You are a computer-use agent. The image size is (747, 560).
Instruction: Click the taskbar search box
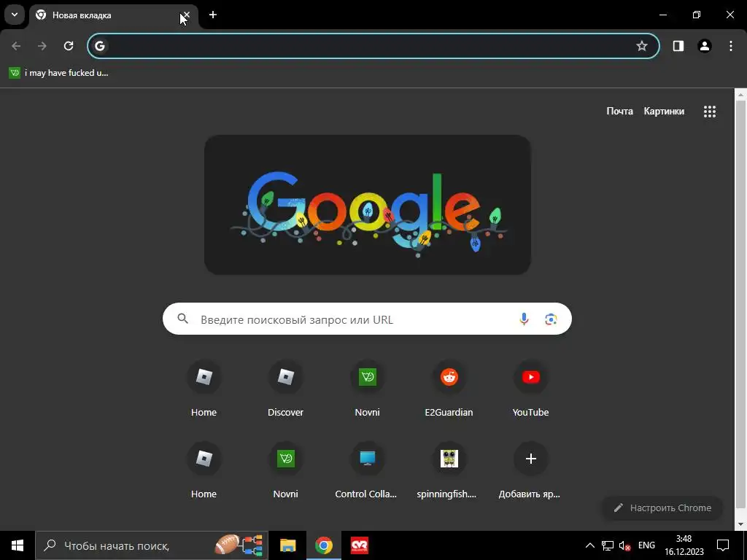[152, 545]
